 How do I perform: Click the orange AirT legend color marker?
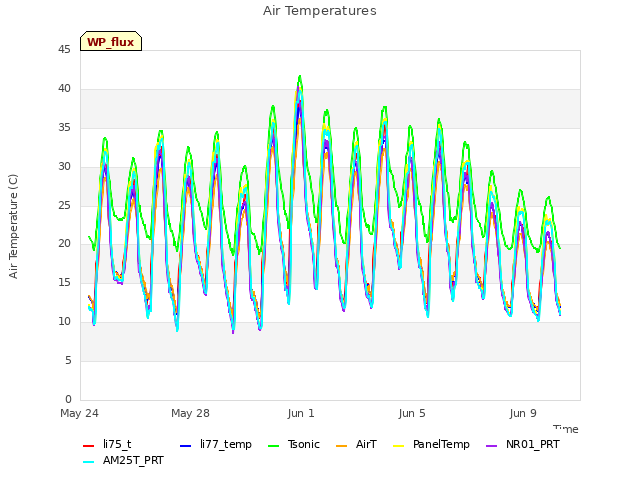tap(342, 446)
